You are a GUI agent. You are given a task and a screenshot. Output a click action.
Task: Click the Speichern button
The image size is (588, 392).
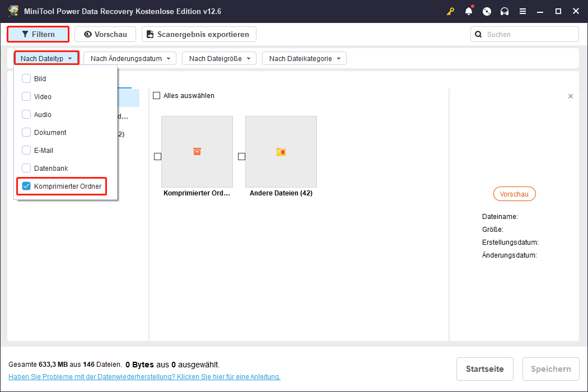(550, 369)
